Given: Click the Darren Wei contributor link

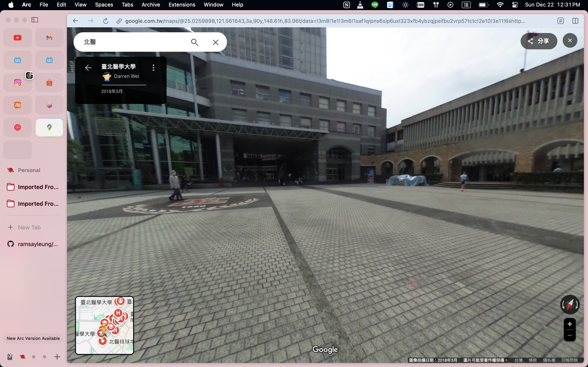Looking at the screenshot, I should pos(126,76).
